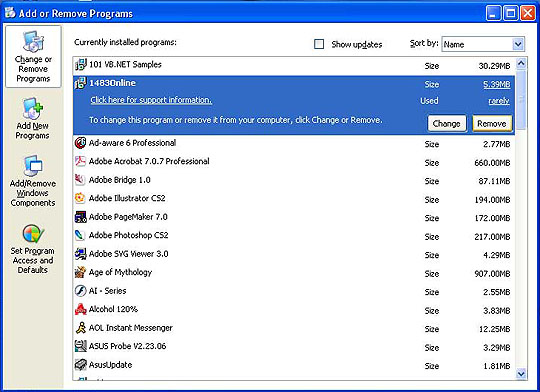Click the Adobe Photoshop CS2 feather icon
Viewport: 540px width, 392px height.
pyautogui.click(x=80, y=235)
